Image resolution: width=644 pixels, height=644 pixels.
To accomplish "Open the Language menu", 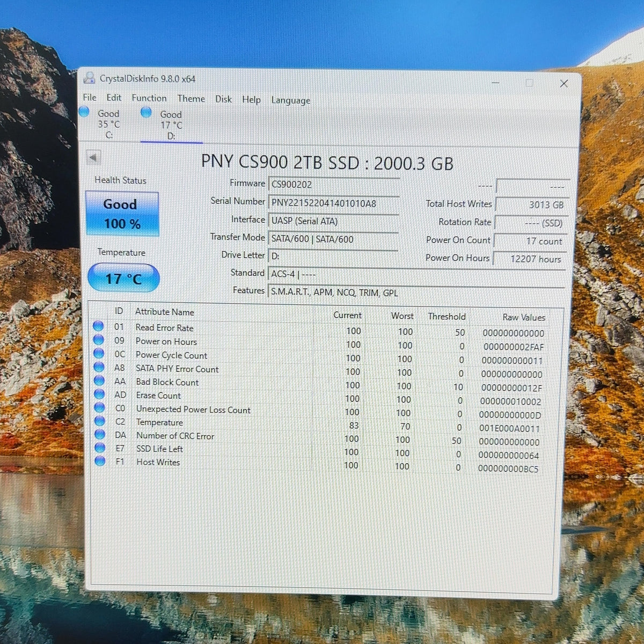I will pos(290,100).
